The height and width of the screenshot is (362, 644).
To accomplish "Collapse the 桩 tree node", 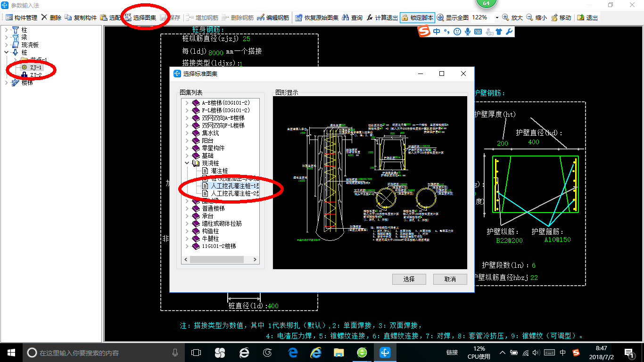I will (x=6, y=52).
